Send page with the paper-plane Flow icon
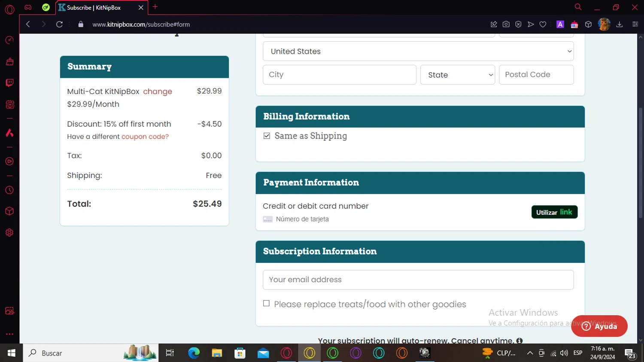644x362 pixels. point(531,24)
